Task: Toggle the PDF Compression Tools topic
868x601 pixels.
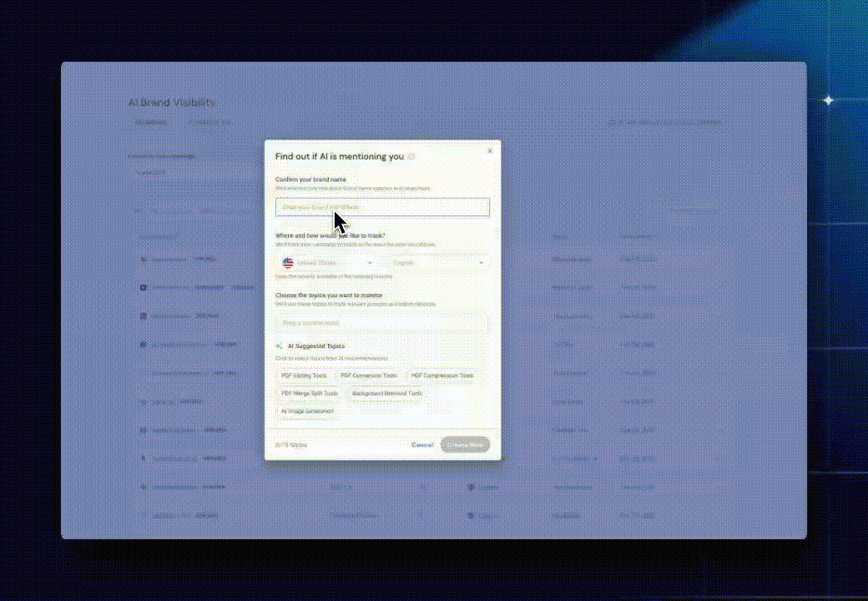Action: pos(442,376)
